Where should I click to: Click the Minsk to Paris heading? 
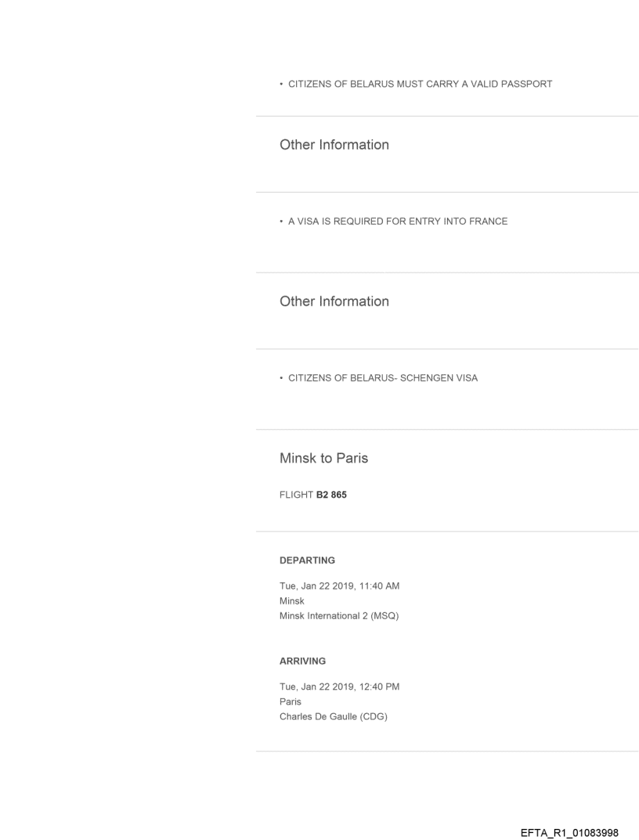pyautogui.click(x=323, y=458)
